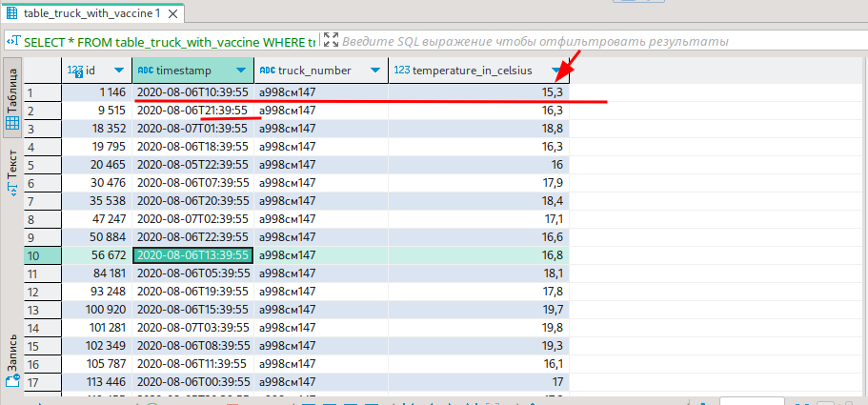
Task: Click the id cell 113 446
Action: point(97,382)
